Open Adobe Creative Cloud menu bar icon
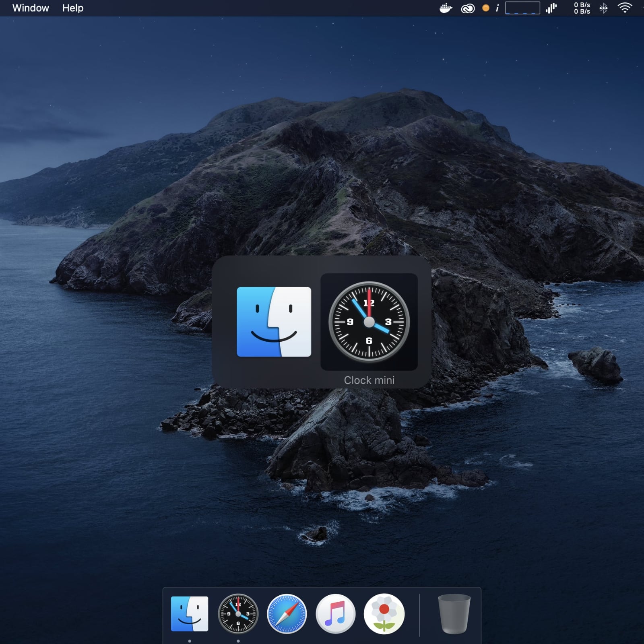The height and width of the screenshot is (644, 644). 468,8
